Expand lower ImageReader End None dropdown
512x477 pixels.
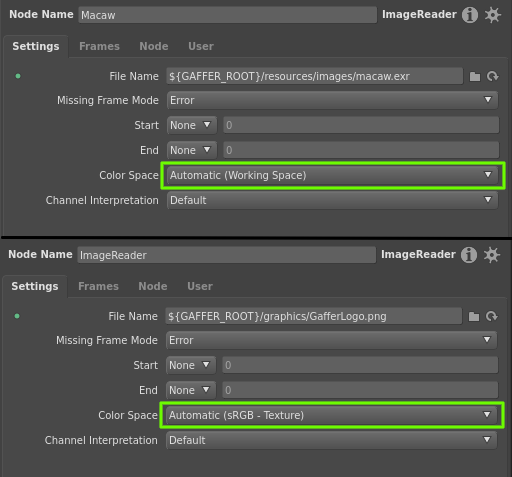[x=191, y=390]
